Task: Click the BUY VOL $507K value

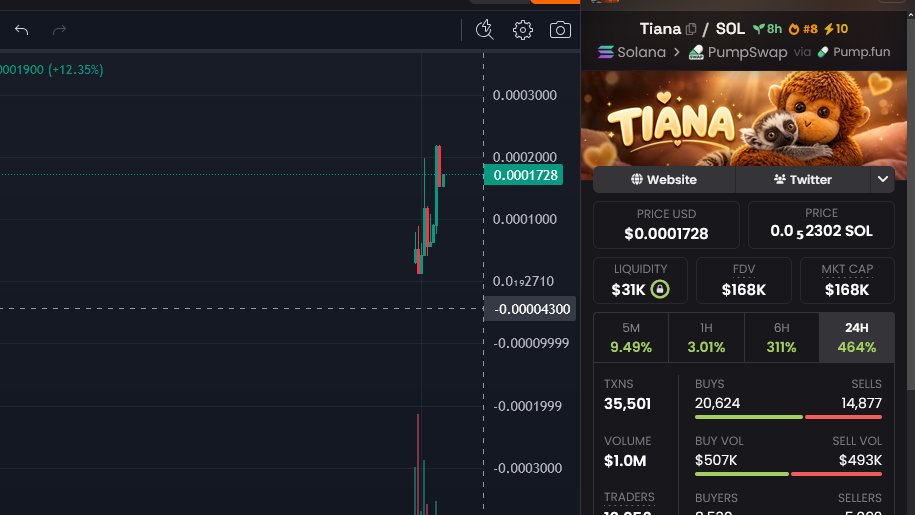Action: tap(716, 461)
